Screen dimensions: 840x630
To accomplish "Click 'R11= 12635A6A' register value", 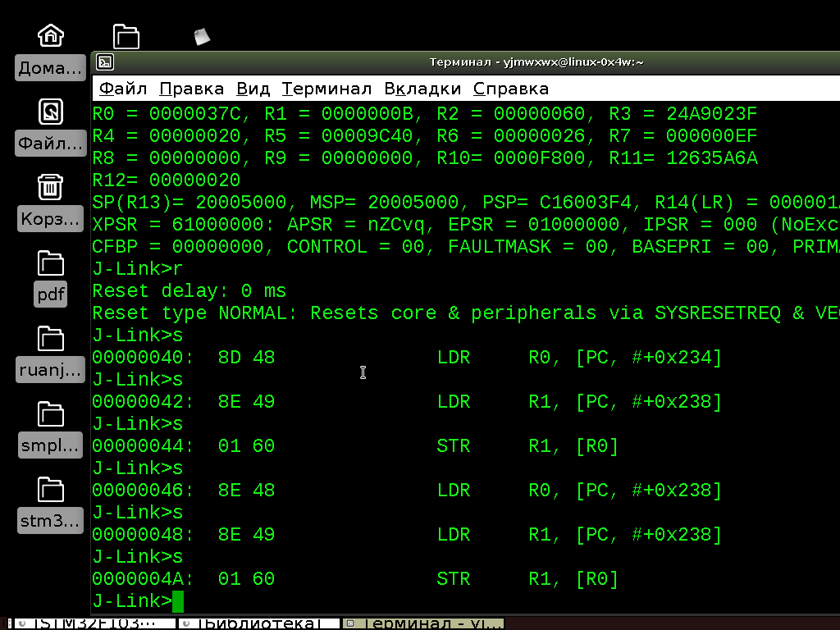I will [683, 158].
